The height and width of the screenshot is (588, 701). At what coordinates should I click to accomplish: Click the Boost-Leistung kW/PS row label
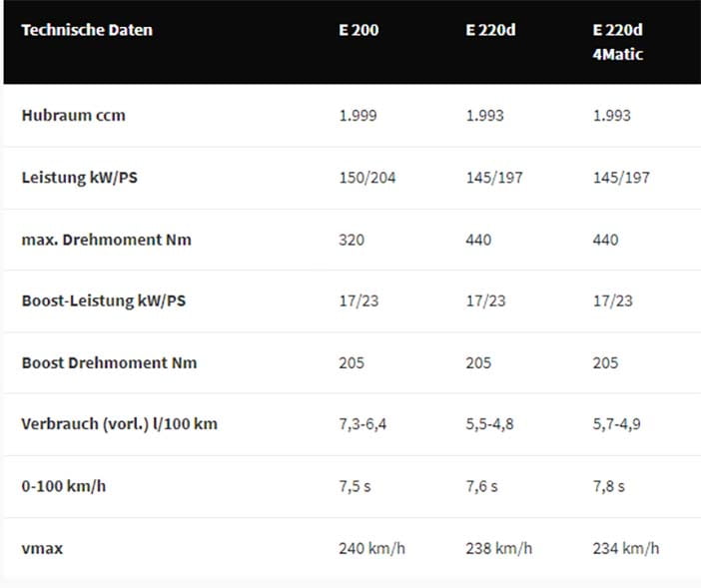(103, 300)
